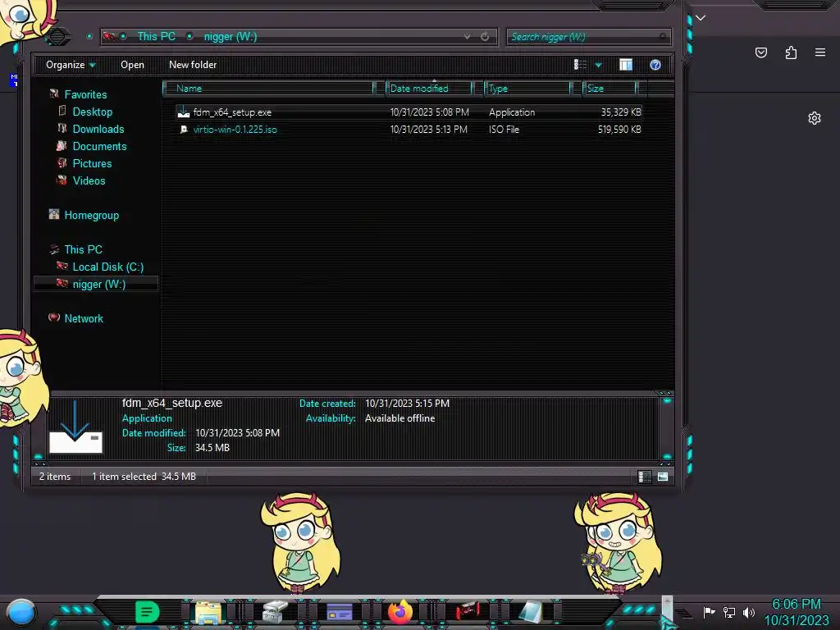Click the 35,329 KB size cell

coord(621,112)
